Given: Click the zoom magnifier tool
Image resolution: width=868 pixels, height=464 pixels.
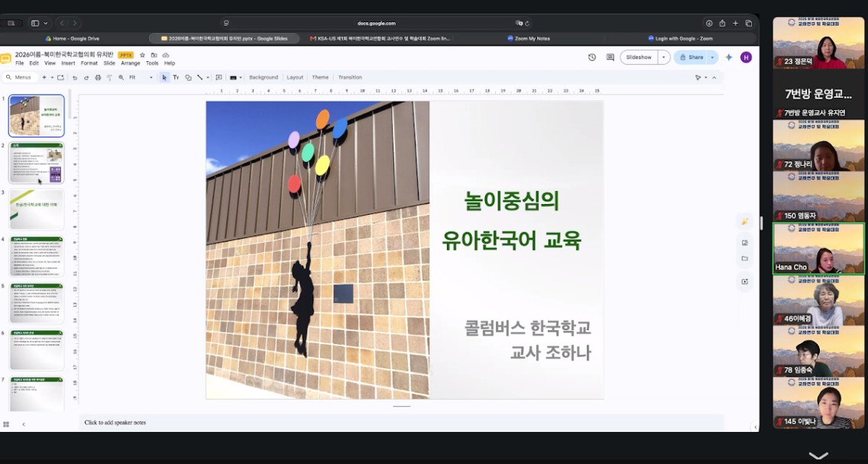Looking at the screenshot, I should pyautogui.click(x=121, y=77).
